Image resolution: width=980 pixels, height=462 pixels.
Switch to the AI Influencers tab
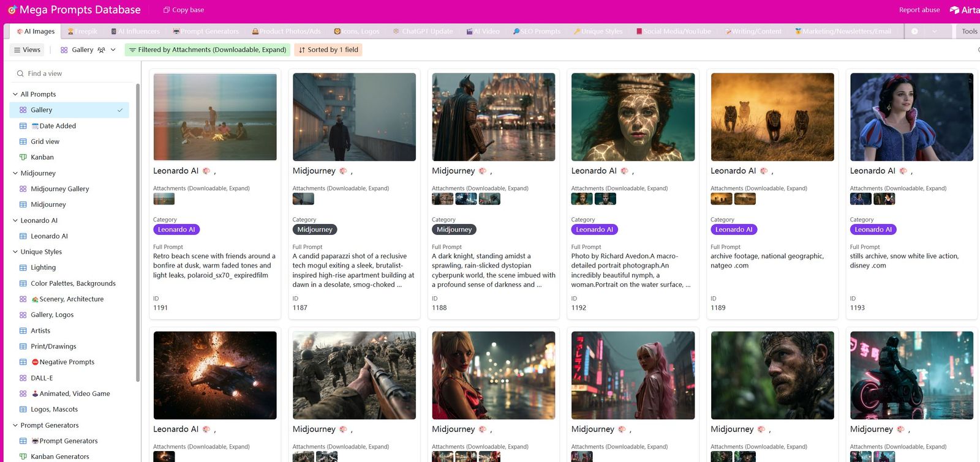(x=135, y=31)
